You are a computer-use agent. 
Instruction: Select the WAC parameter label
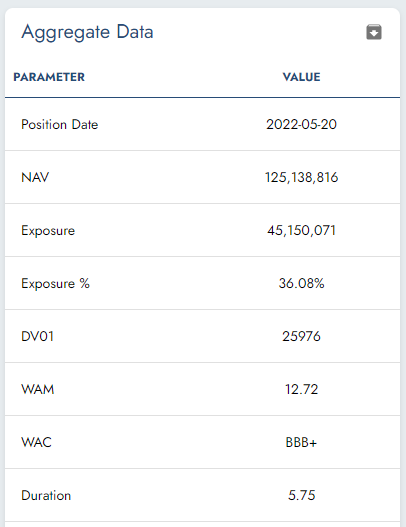pos(36,442)
